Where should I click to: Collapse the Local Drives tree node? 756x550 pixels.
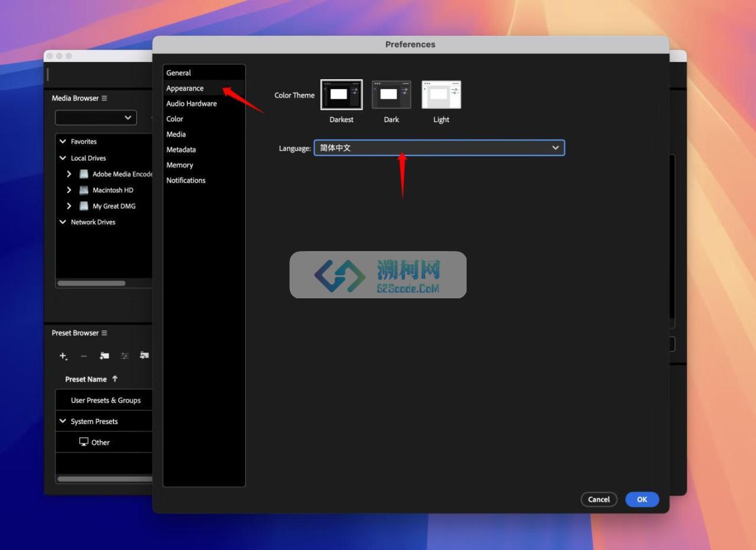63,158
